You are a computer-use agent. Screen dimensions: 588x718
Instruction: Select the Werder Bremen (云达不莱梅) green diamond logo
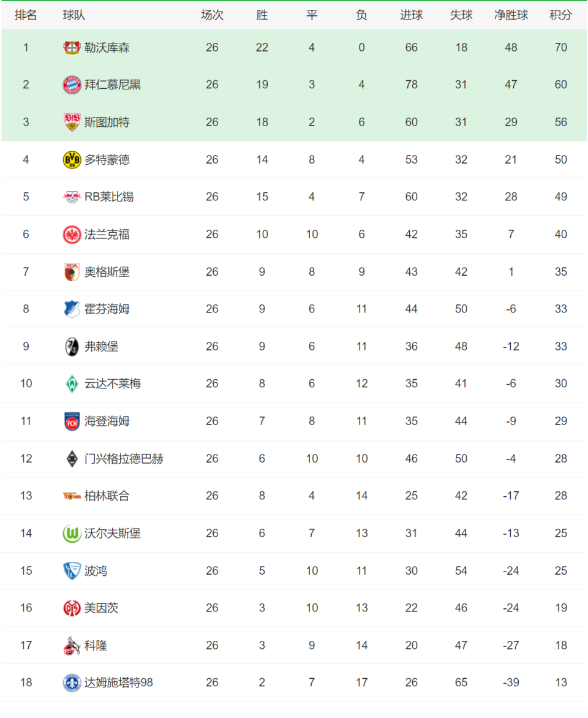click(x=72, y=384)
